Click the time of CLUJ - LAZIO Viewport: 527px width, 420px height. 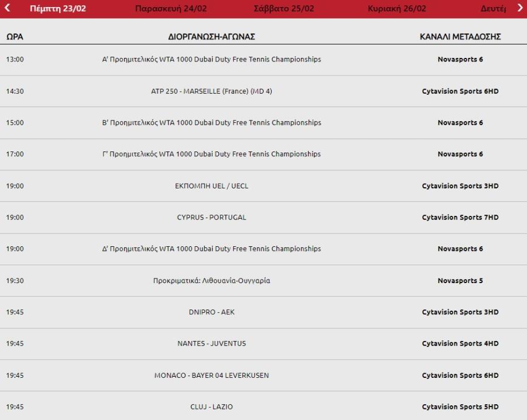coord(15,407)
